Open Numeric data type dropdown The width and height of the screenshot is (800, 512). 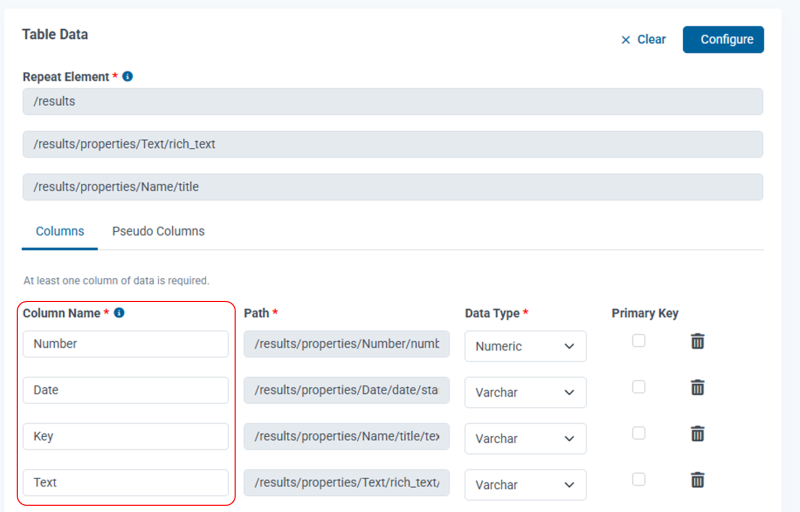click(525, 346)
